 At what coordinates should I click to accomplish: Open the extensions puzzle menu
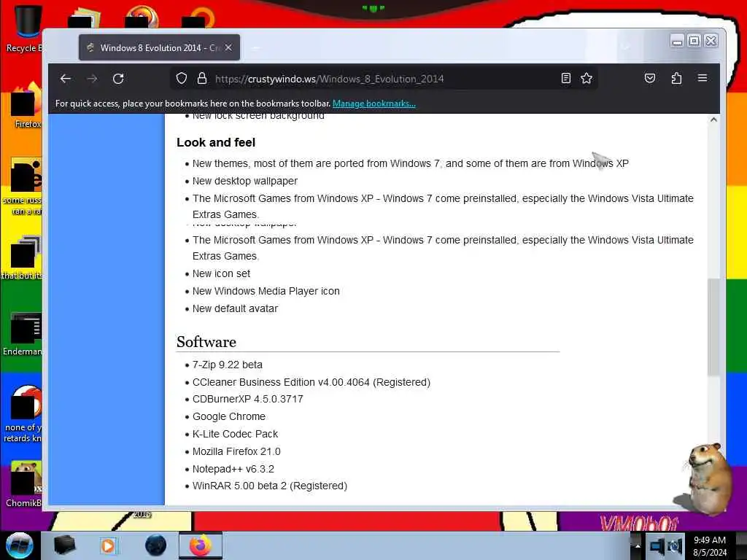[676, 78]
